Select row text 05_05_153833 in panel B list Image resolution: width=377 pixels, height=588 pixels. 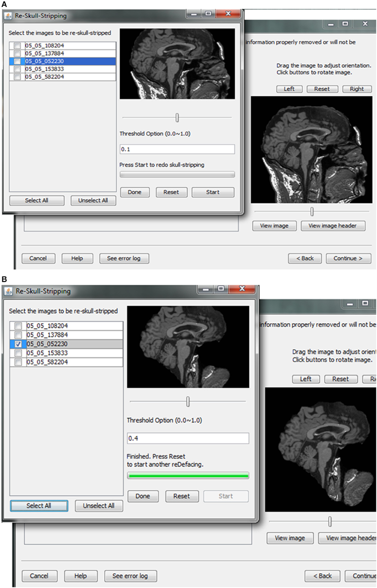click(x=47, y=353)
